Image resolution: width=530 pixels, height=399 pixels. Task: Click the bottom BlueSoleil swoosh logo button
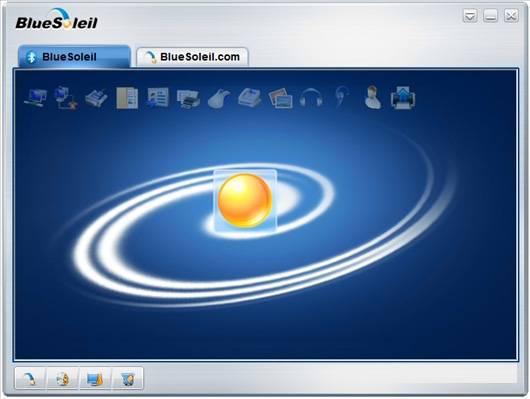30,378
